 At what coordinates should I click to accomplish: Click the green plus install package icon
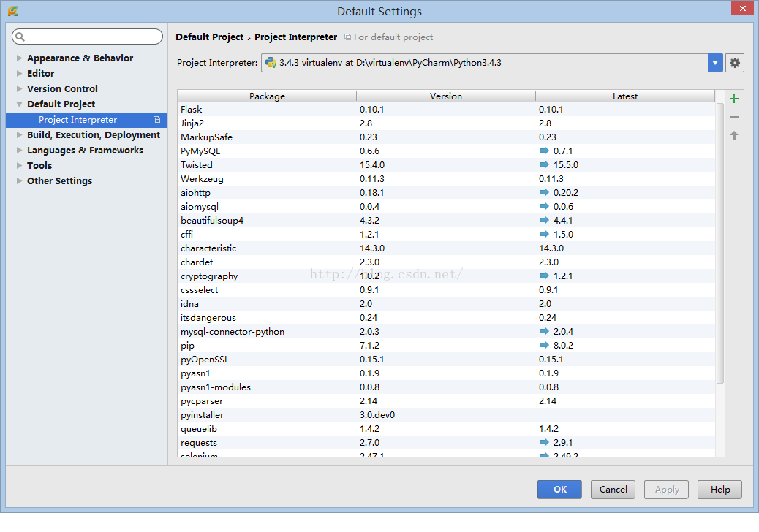pos(734,99)
